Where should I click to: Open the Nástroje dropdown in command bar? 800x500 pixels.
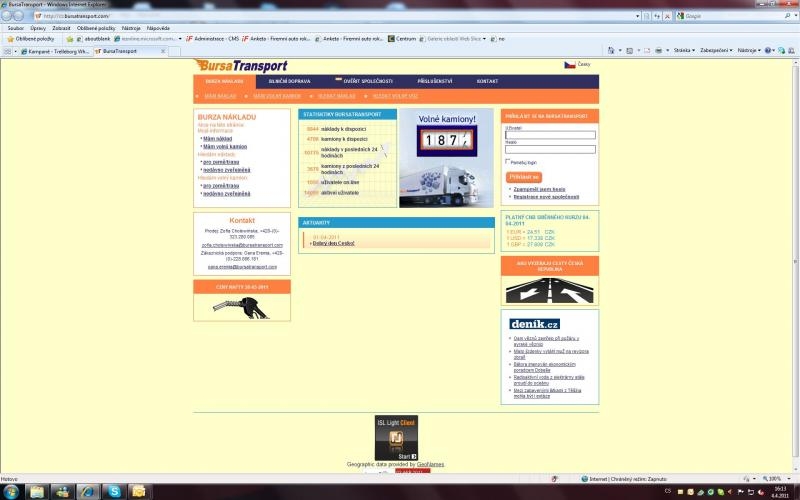(748, 51)
